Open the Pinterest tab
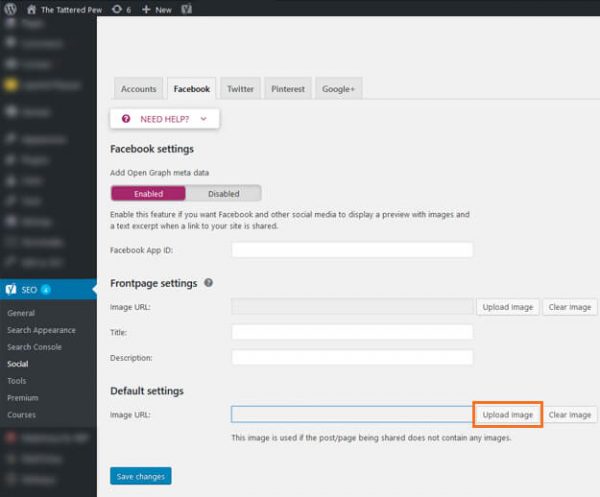Screen dimensions: 600x497 click(288, 89)
